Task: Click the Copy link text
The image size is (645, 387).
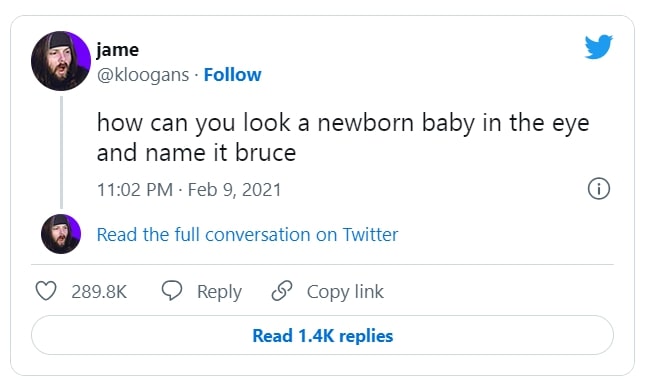Action: (345, 292)
